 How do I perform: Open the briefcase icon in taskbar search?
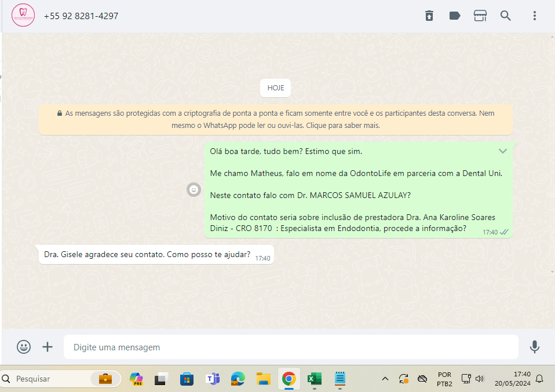(105, 379)
